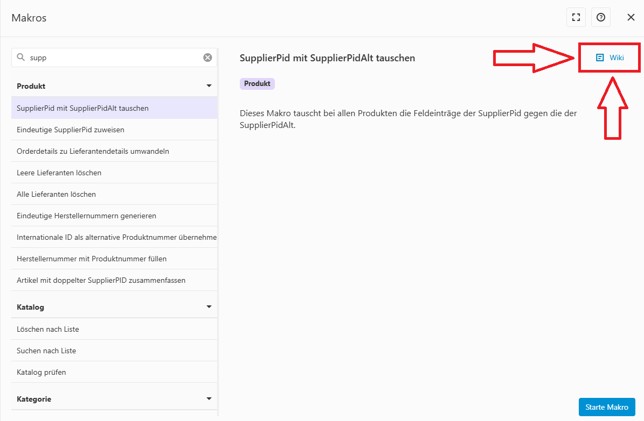Select SupplierPid mit SupplierPidAlt tauschen macro
Image resolution: width=644 pixels, height=421 pixels.
(x=83, y=108)
